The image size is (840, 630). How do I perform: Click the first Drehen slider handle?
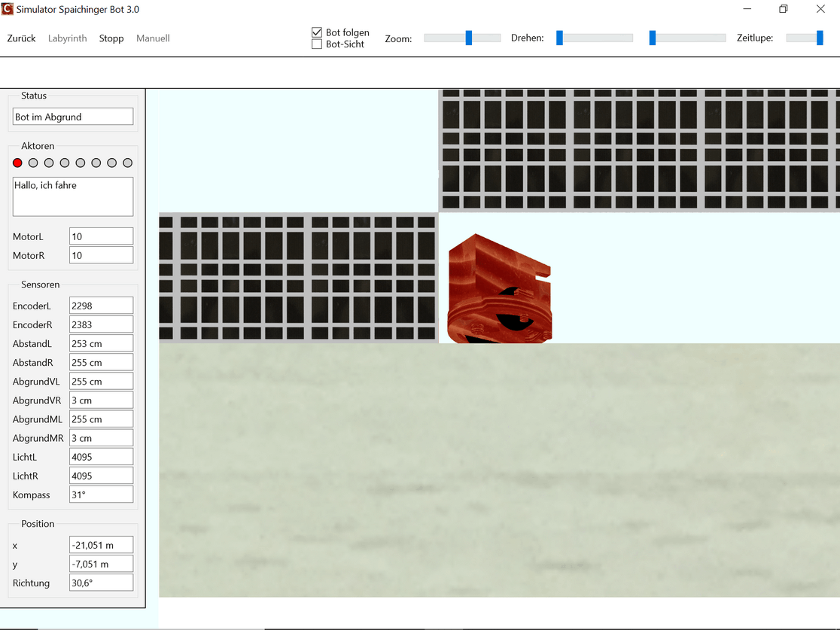pos(559,38)
